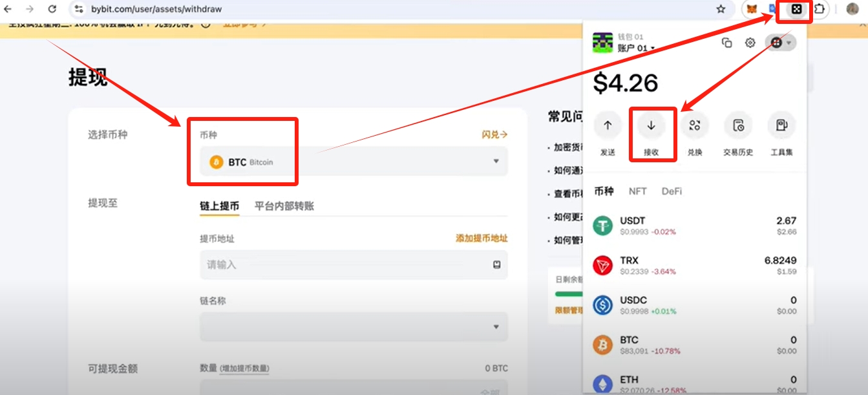Open the BTC Bitcoin coin dropdown
The height and width of the screenshot is (395, 868).
(x=354, y=162)
